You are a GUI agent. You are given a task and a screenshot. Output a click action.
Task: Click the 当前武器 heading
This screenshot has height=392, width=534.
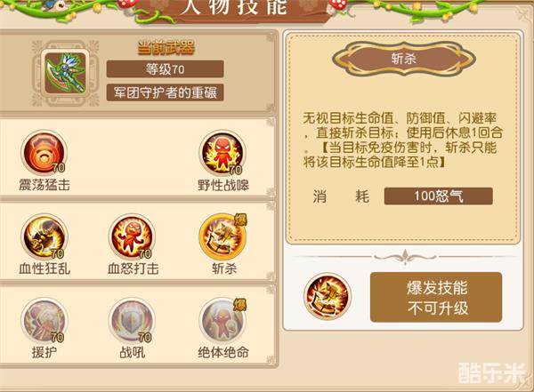(x=166, y=48)
